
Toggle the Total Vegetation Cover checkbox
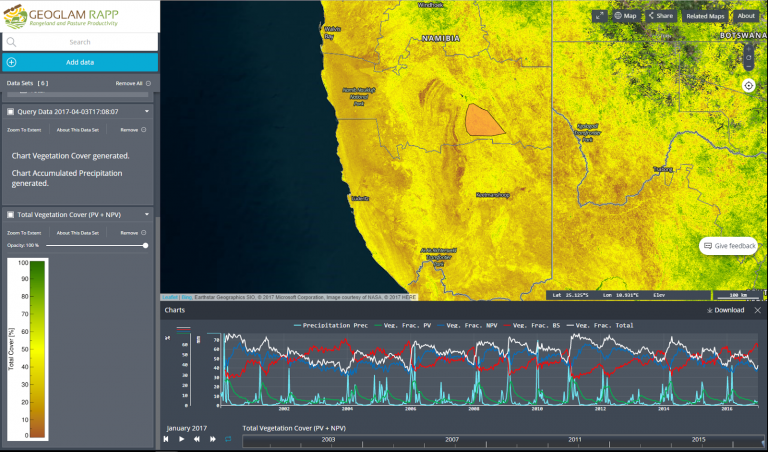10,214
